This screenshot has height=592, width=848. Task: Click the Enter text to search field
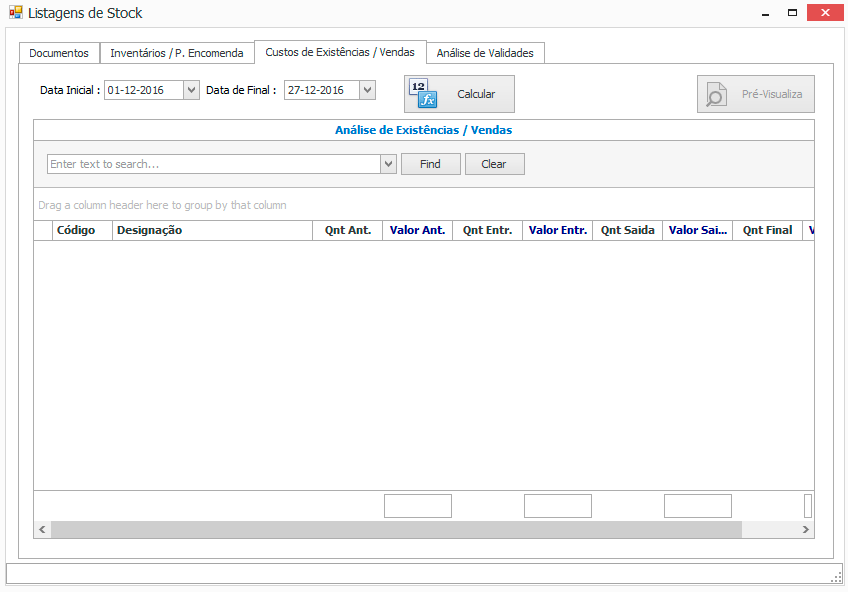tap(214, 164)
